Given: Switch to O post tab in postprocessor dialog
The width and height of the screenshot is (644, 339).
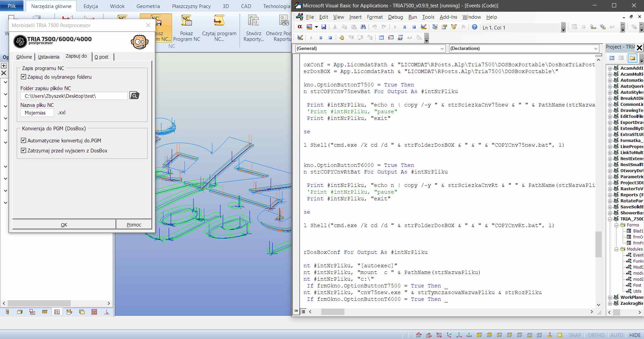Looking at the screenshot, I should pyautogui.click(x=101, y=57).
